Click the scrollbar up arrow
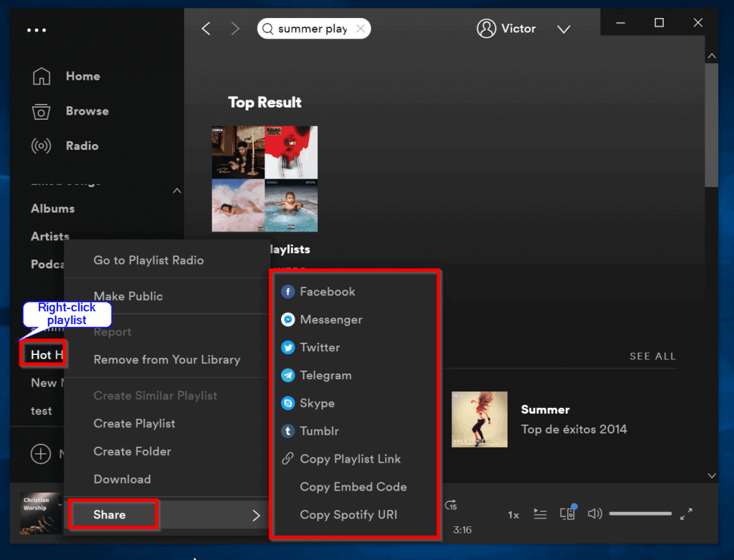The height and width of the screenshot is (560, 734). click(712, 56)
